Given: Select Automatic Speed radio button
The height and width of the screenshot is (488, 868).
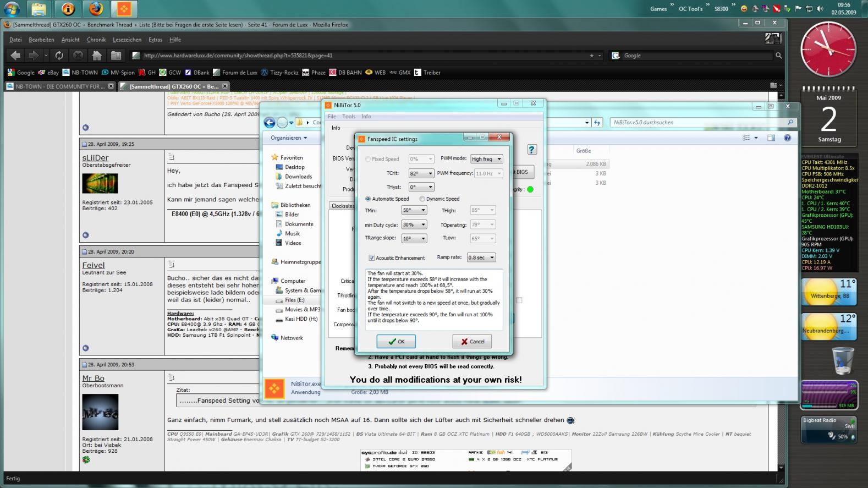Looking at the screenshot, I should (368, 199).
